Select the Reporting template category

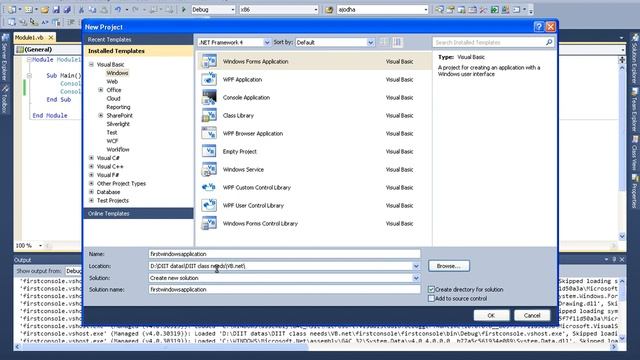point(118,107)
